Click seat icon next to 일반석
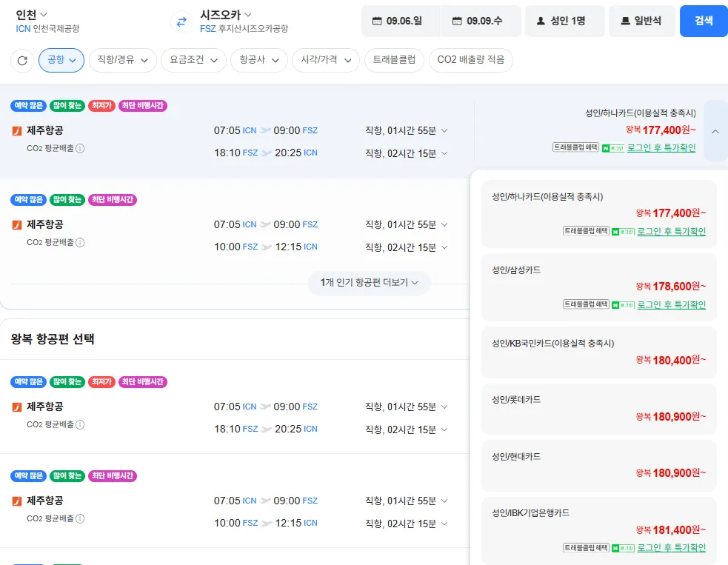This screenshot has width=728, height=565. tap(625, 21)
